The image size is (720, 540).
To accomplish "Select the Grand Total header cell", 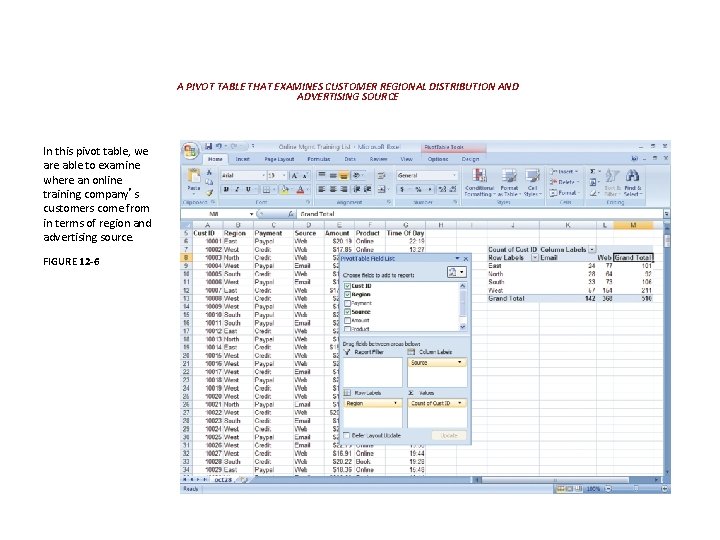I will (633, 258).
